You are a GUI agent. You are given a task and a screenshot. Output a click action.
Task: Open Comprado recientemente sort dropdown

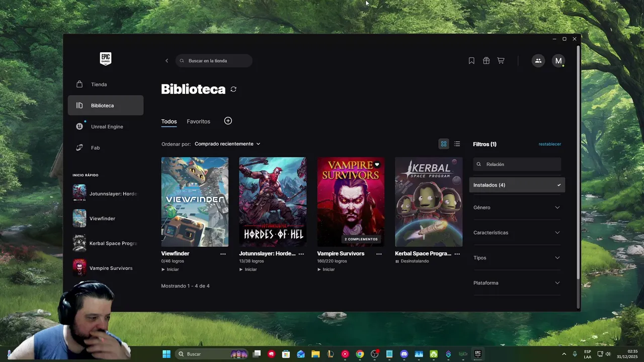point(227,144)
